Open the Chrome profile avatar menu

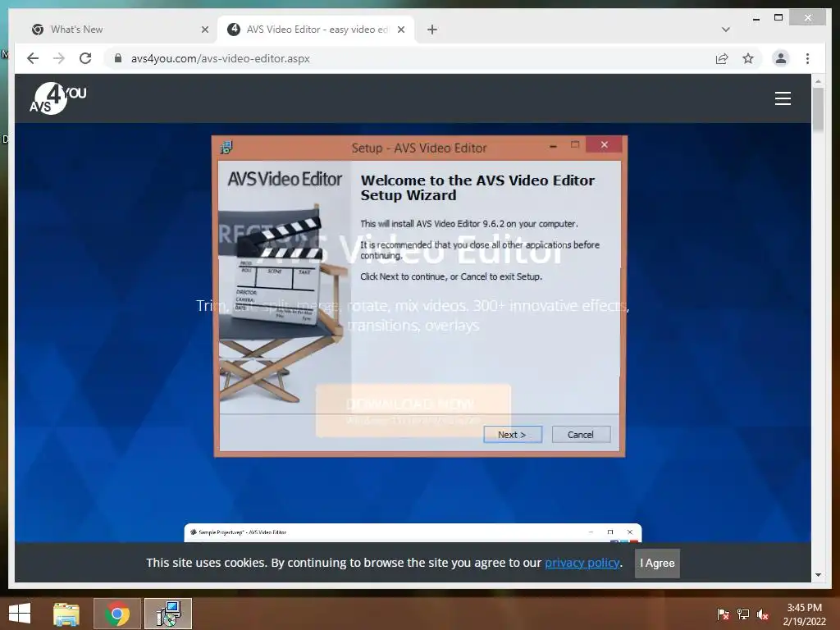[x=781, y=58]
